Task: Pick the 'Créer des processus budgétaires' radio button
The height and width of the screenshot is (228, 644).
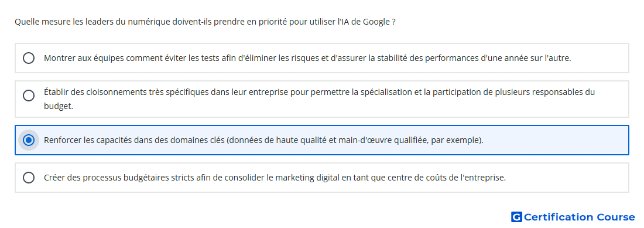Action: tap(29, 178)
